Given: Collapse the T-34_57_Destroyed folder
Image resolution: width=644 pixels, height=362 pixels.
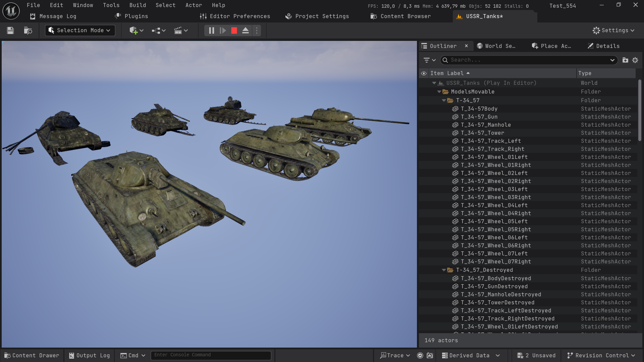Looking at the screenshot, I should click(x=444, y=270).
